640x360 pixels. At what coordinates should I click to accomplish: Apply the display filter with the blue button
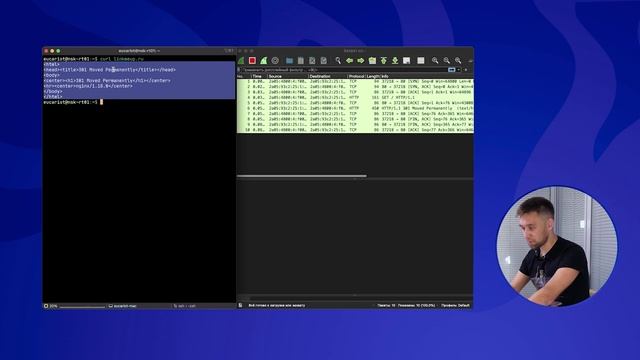451,70
